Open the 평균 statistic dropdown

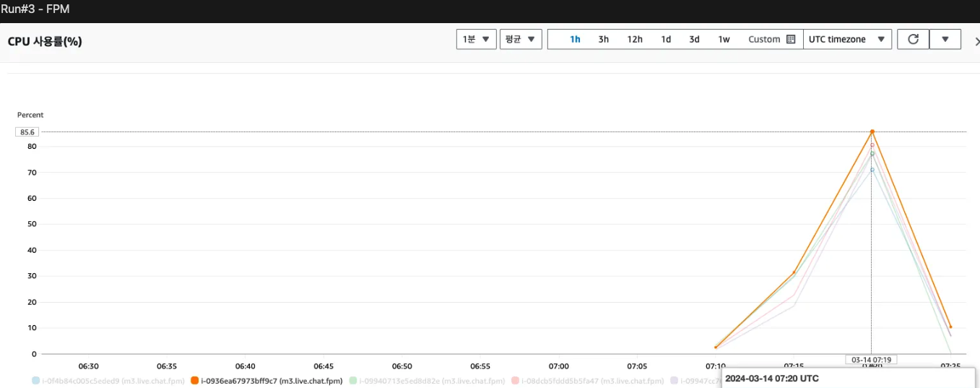click(520, 40)
